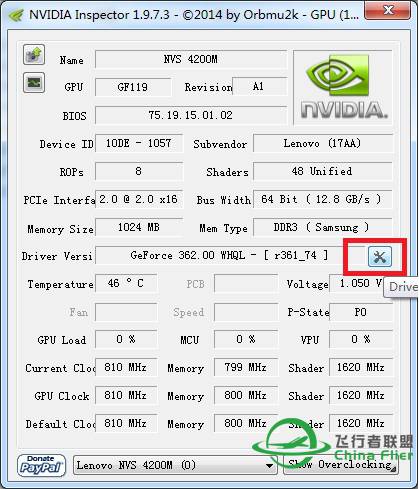The height and width of the screenshot is (489, 419).
Task: Click the Default Clock value 810 MHz
Action: point(126,423)
